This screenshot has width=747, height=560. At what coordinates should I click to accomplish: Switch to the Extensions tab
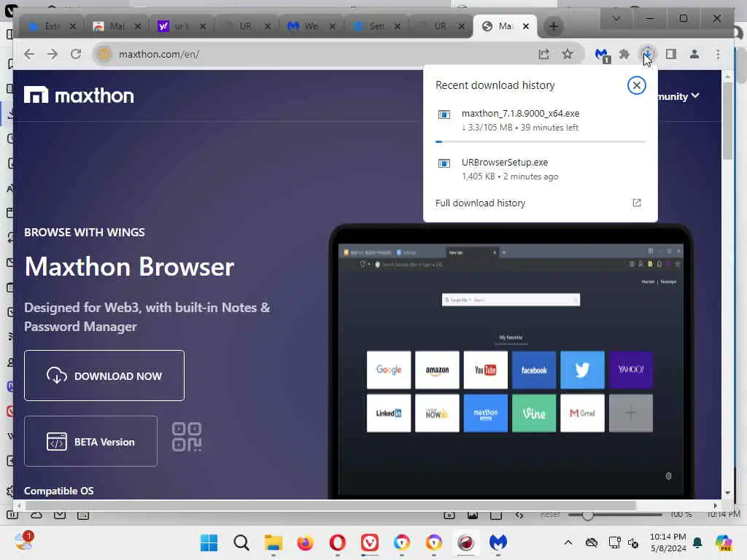click(x=52, y=26)
